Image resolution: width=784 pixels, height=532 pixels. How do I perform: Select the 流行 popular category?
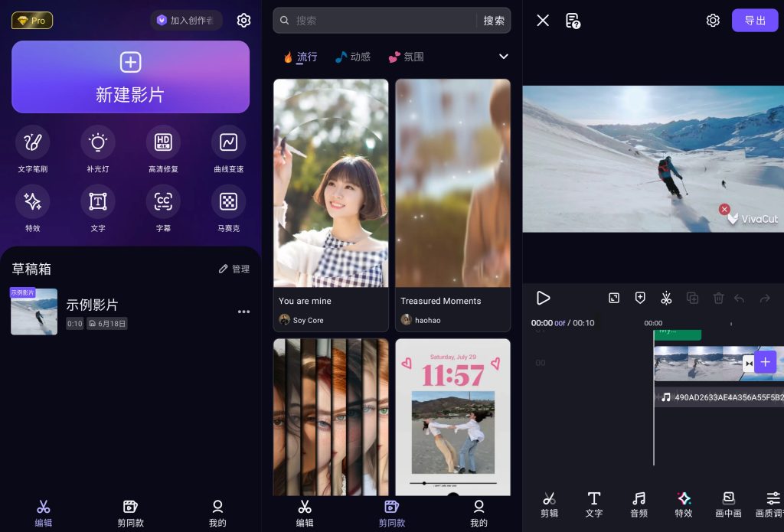coord(300,57)
